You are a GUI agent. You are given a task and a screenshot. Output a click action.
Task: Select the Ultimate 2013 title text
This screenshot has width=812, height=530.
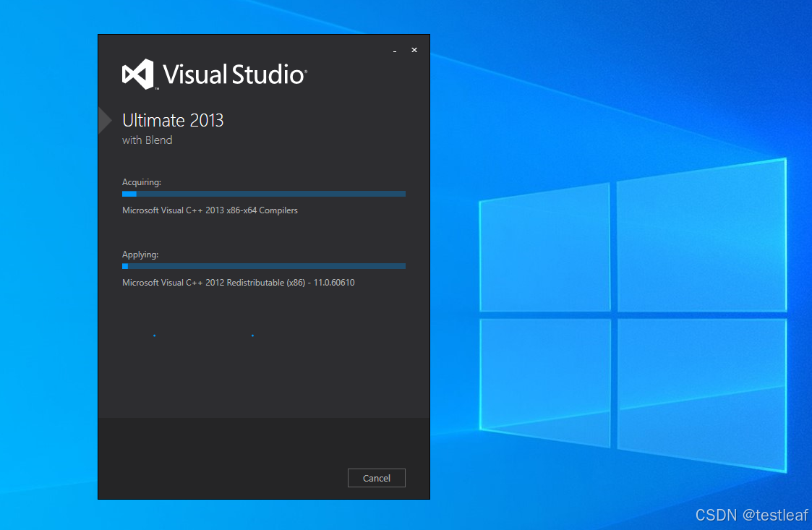pos(173,120)
